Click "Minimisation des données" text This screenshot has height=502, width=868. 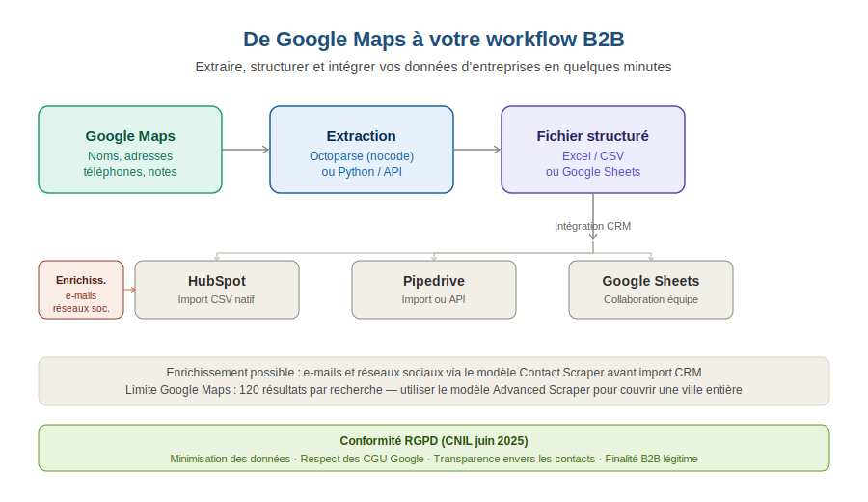tap(230, 459)
